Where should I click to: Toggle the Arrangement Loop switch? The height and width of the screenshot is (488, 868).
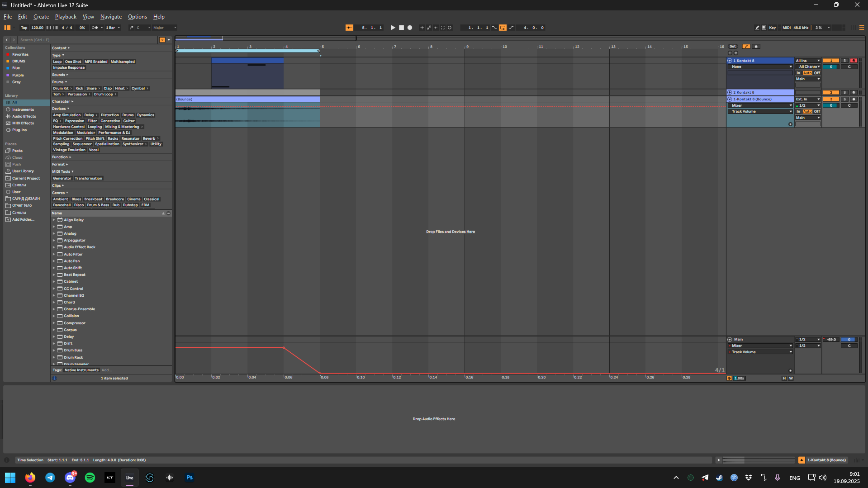pos(503,28)
